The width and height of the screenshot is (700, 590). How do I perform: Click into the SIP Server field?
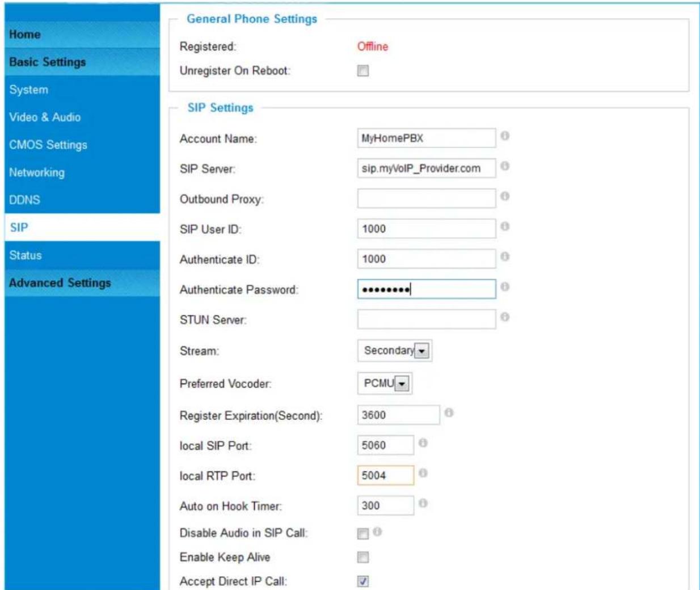427,168
